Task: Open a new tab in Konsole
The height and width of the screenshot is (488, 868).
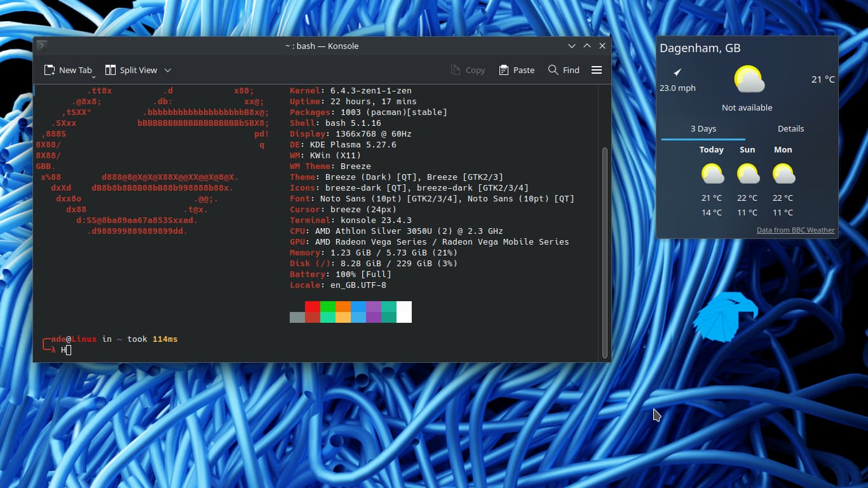Action: tap(68, 70)
